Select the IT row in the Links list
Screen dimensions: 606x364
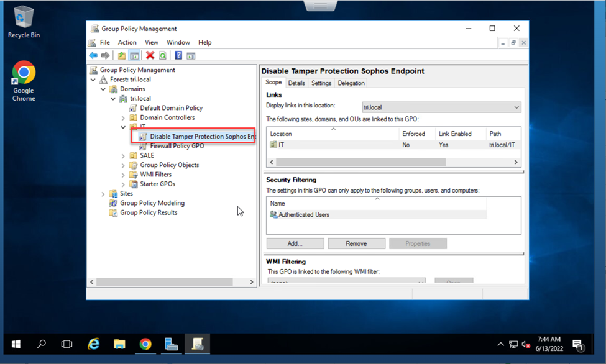[x=393, y=145]
